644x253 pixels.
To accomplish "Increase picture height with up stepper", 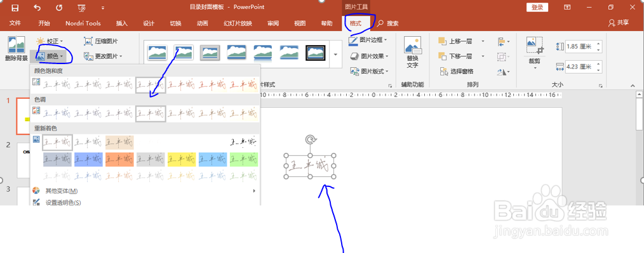I will (x=598, y=44).
